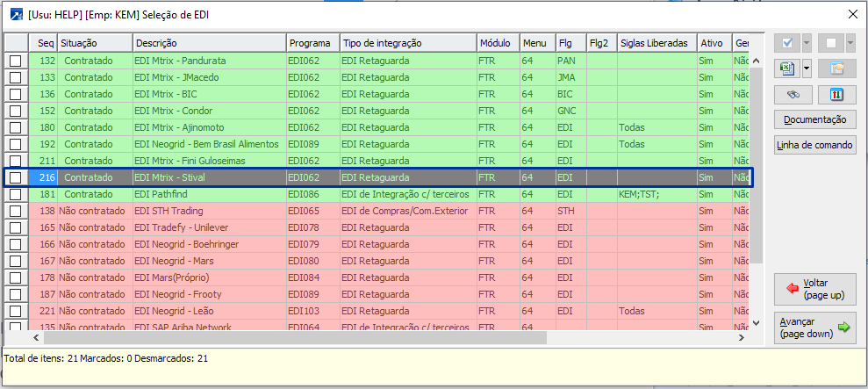Click the horizontal scrollbar left arrow
Viewport: 868px width, 389px height.
click(37, 337)
